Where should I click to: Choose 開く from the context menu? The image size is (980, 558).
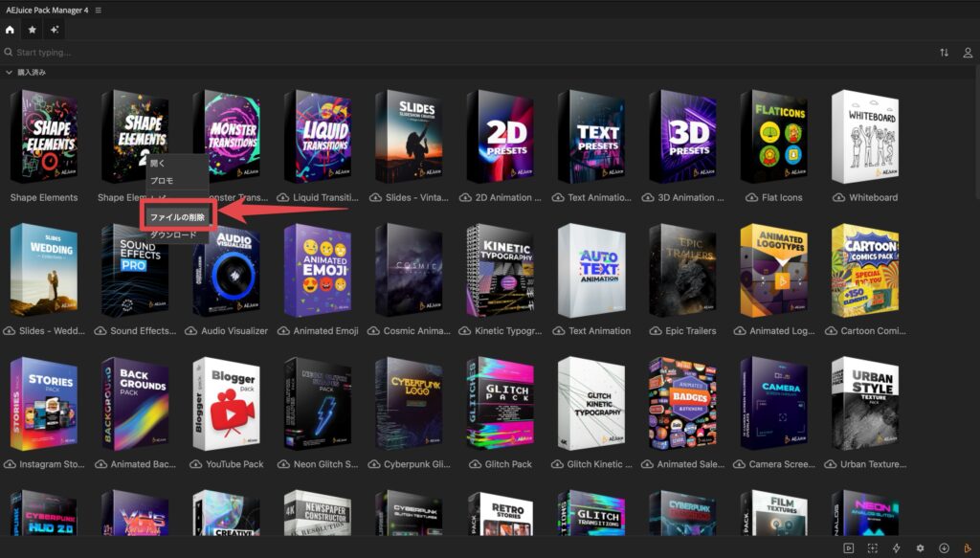pos(158,164)
